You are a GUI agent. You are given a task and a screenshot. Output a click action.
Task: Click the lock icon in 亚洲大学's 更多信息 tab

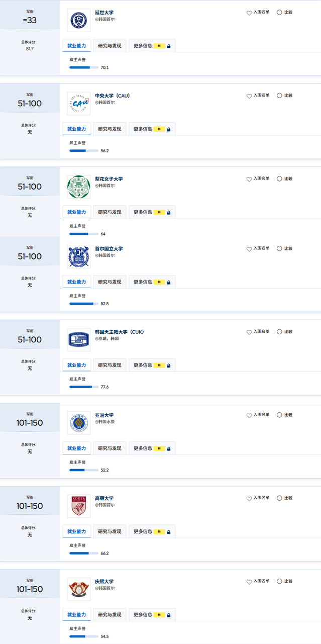169,449
